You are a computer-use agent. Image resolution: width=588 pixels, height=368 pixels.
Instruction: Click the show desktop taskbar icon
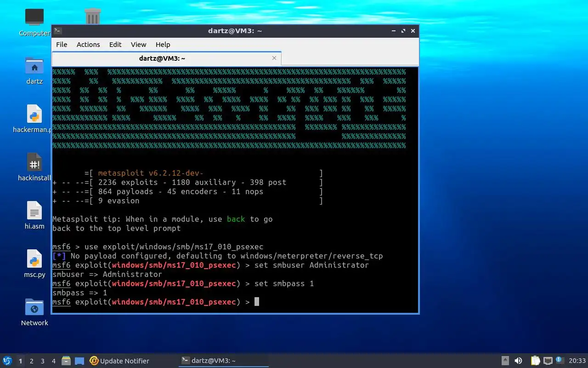point(79,361)
